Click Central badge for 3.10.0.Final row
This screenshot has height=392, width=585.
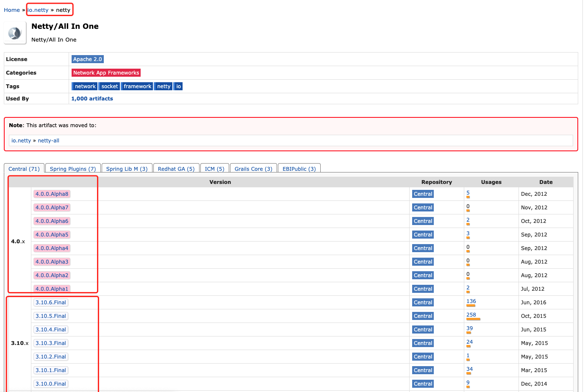click(423, 384)
